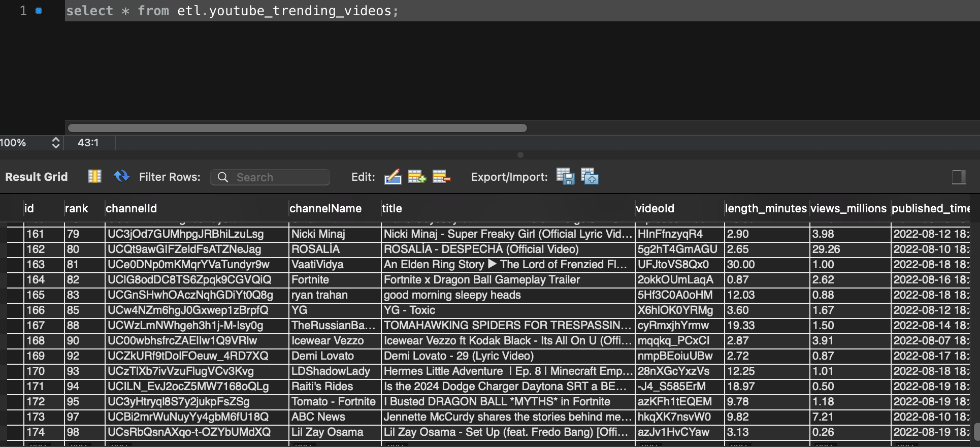Select videoId cell 5g2hT4GmAGU
The height and width of the screenshot is (447, 980).
pyautogui.click(x=679, y=249)
